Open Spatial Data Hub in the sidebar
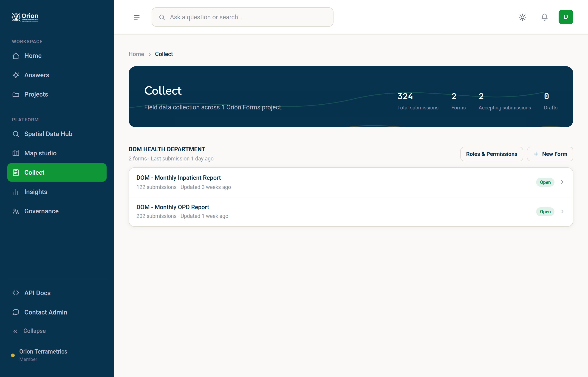 (57, 134)
